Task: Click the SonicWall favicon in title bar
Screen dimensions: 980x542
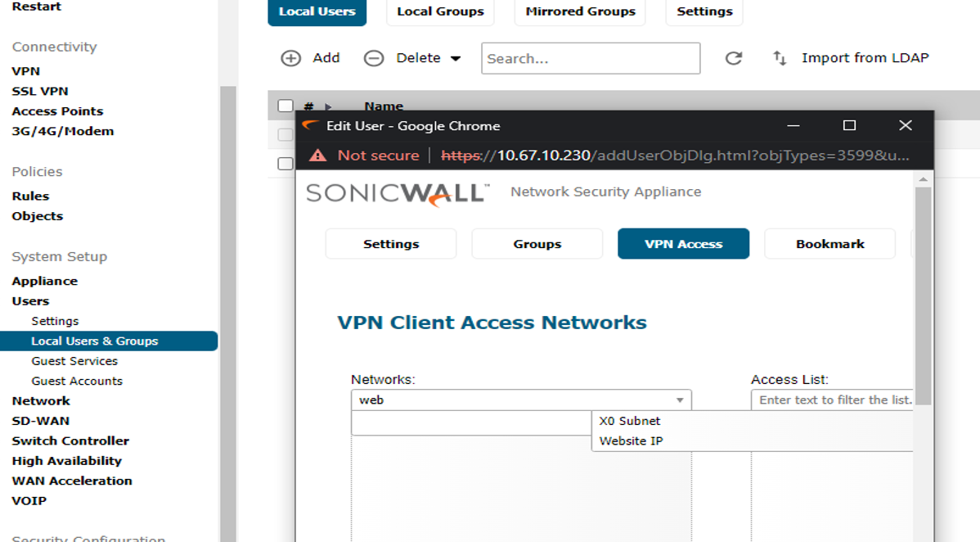Action: point(310,126)
